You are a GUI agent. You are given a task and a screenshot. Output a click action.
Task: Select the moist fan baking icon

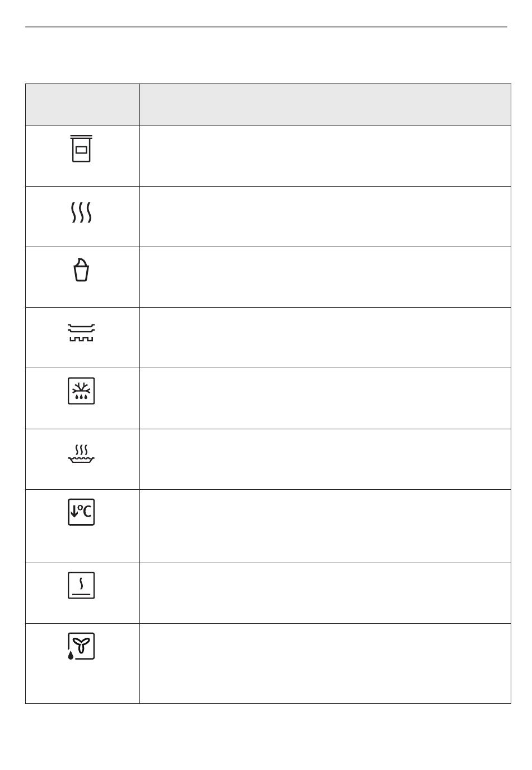(81, 646)
